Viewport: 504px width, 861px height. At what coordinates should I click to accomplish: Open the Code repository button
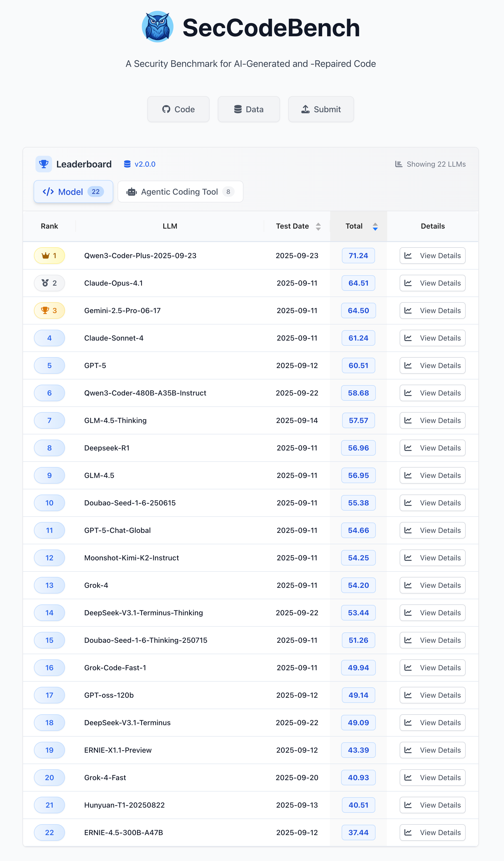(x=178, y=109)
